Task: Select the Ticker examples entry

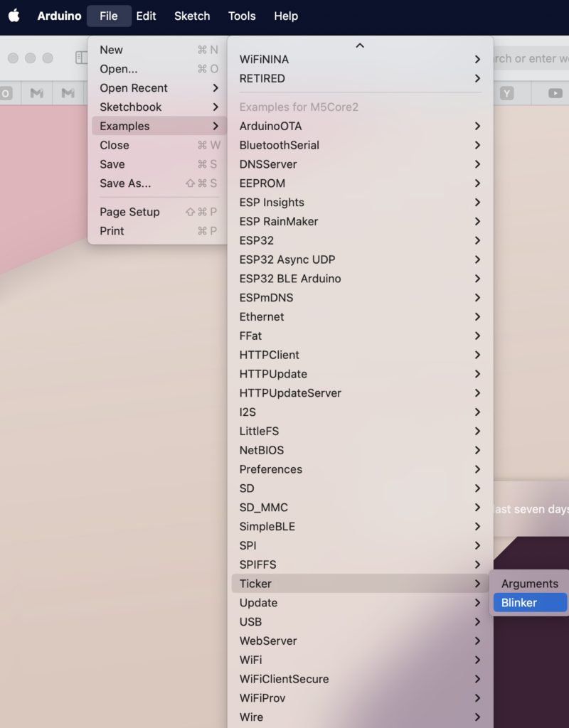Action: coord(360,583)
